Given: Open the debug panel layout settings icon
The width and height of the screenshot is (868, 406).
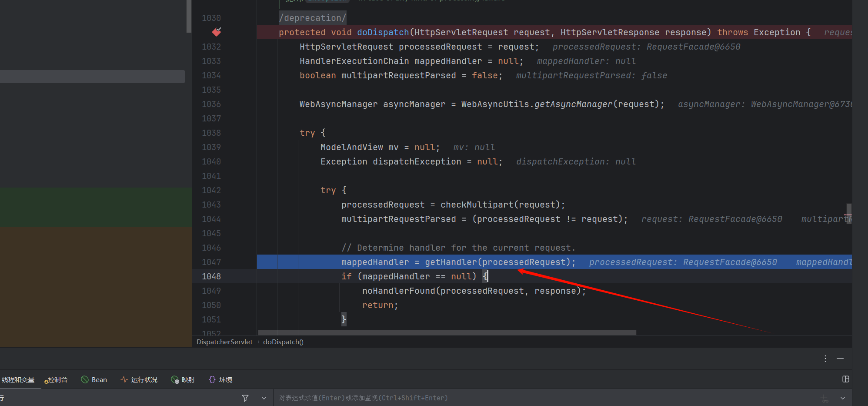Looking at the screenshot, I should tap(846, 379).
